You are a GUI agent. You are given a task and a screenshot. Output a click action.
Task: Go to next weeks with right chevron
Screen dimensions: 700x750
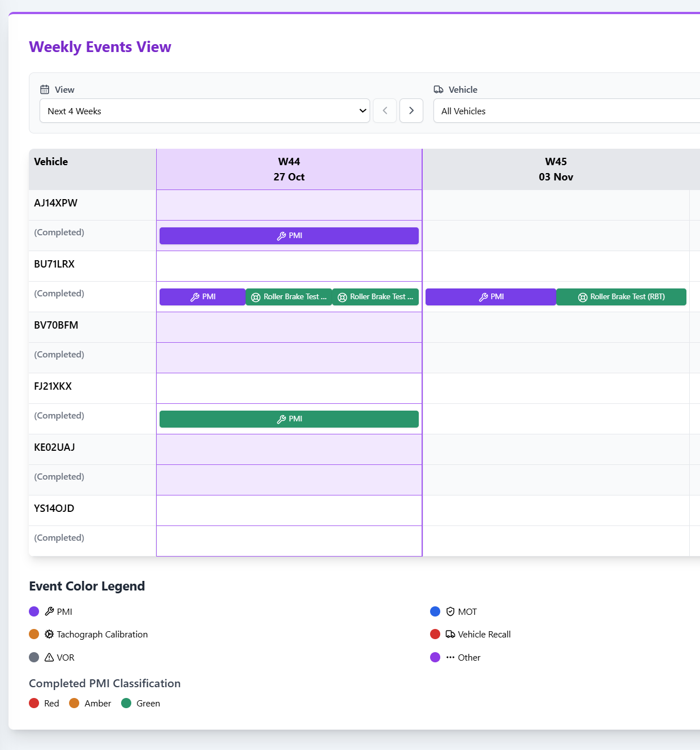click(411, 111)
